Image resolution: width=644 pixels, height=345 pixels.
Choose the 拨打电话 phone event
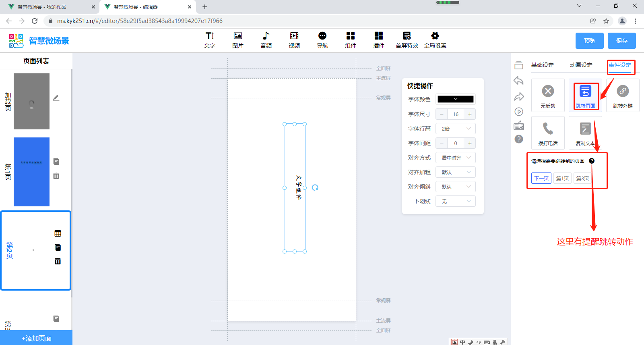(x=547, y=133)
